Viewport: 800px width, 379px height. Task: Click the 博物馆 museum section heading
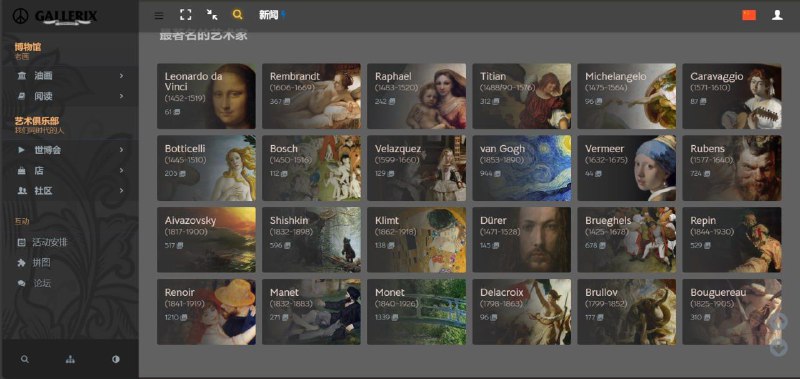28,47
